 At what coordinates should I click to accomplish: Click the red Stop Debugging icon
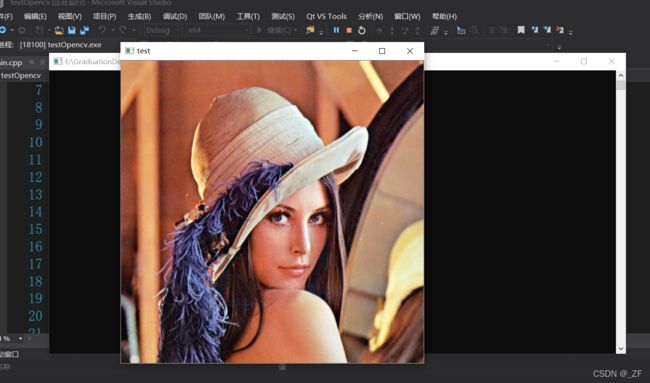click(x=349, y=30)
